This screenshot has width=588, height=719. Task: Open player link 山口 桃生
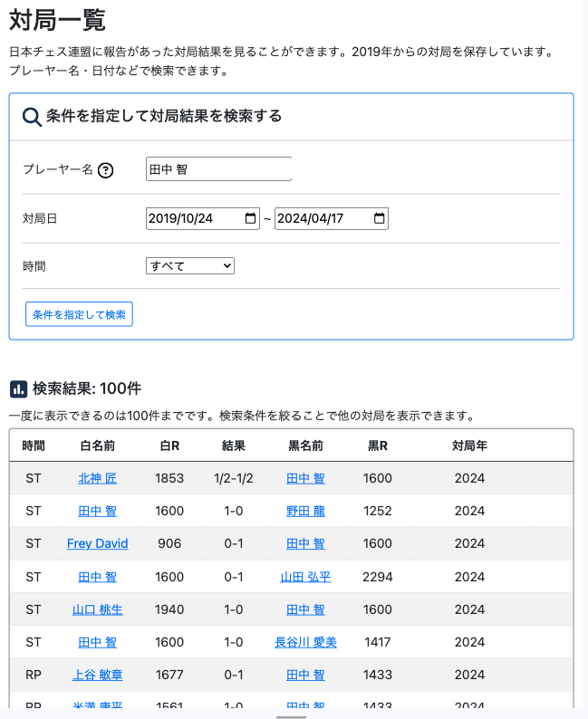tap(97, 609)
